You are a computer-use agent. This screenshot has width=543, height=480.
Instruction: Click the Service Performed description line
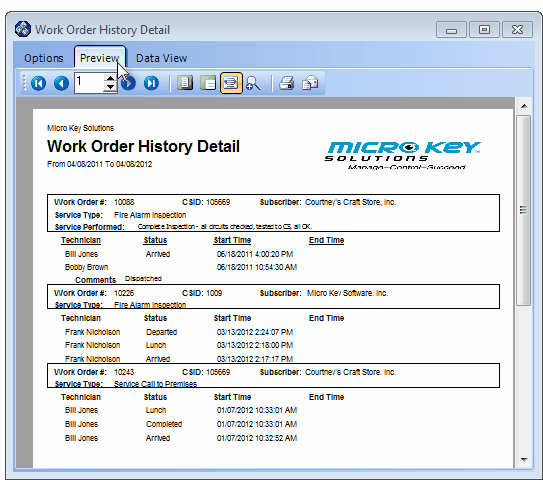225,227
